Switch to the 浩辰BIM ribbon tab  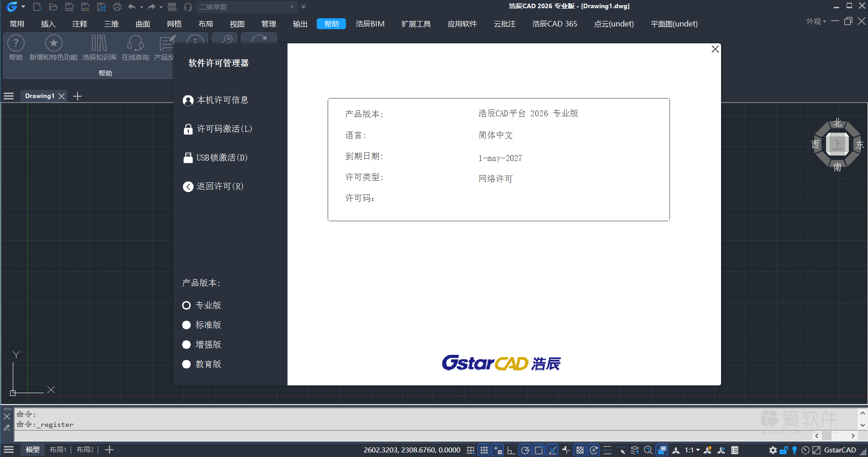(370, 24)
